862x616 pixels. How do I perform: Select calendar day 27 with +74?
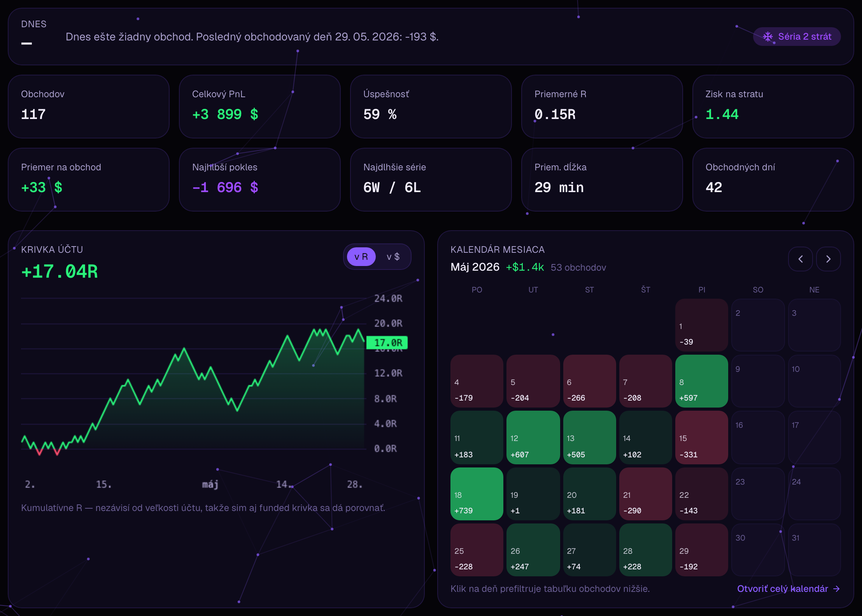click(x=589, y=550)
